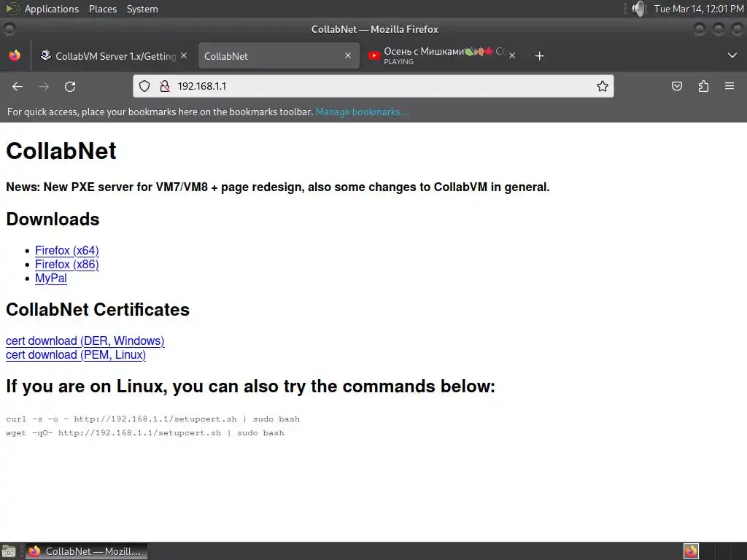Viewport: 747px width, 560px height.
Task: Download Firefox (x86)
Action: (x=66, y=264)
